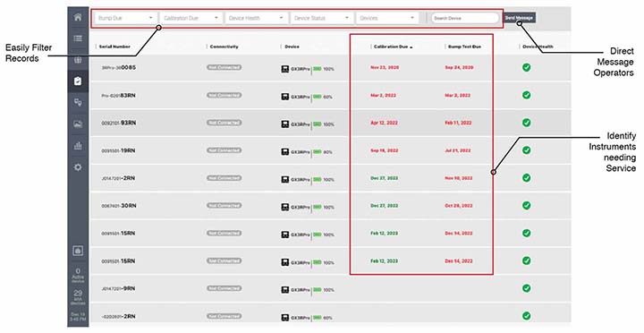Click GX3RPro device icon in 9RN row
The image size is (644, 333).
coord(285,290)
